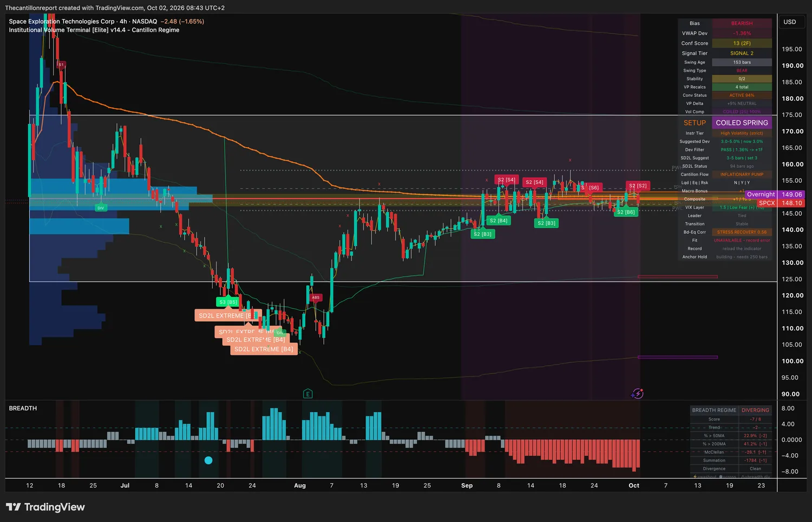Click the 4 total VP Recalcs value
This screenshot has width=812, height=522.
click(x=742, y=87)
